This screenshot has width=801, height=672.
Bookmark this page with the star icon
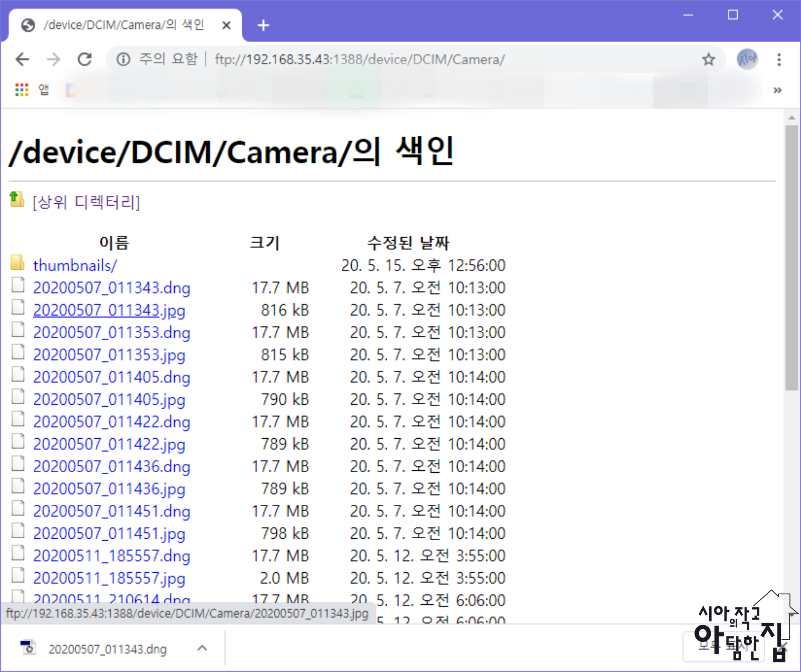pyautogui.click(x=708, y=60)
